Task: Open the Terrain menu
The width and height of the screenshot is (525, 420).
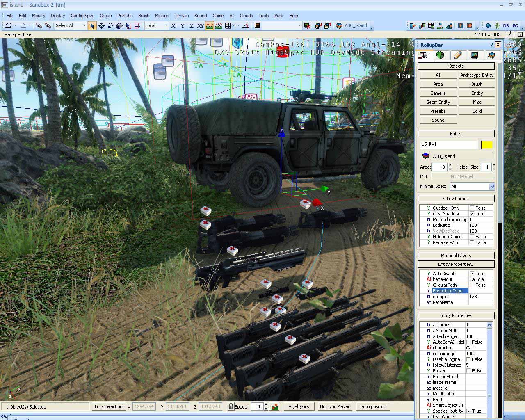Action: click(182, 16)
